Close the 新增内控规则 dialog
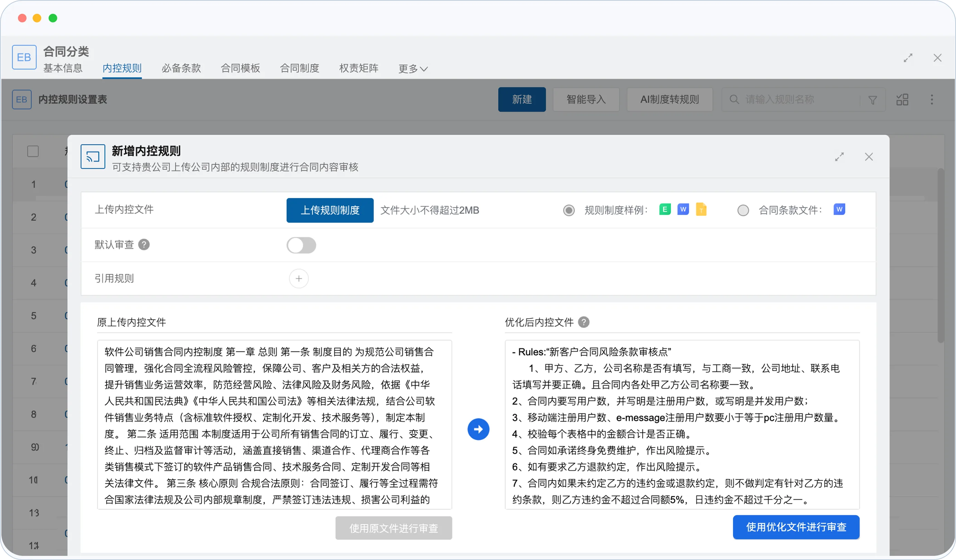The width and height of the screenshot is (956, 560). [869, 157]
